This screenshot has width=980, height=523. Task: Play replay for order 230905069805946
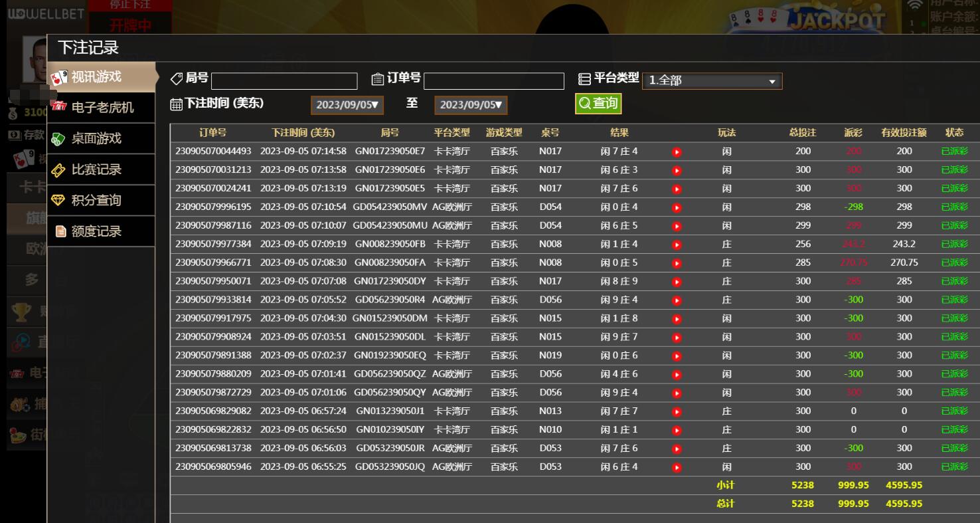(677, 467)
